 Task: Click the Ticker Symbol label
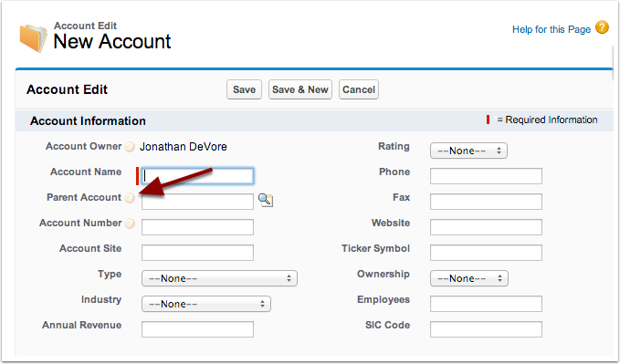point(375,248)
